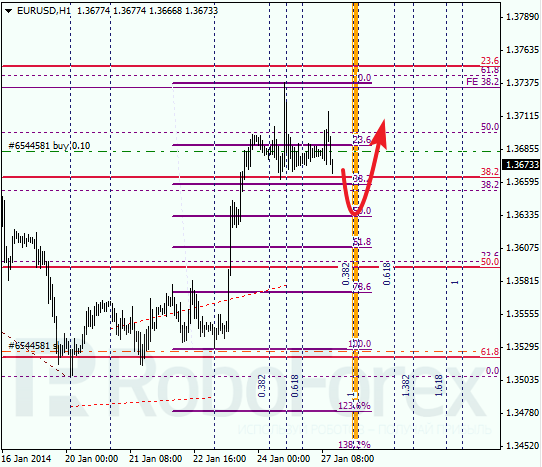Select the 1.382 time zone label

(406, 385)
